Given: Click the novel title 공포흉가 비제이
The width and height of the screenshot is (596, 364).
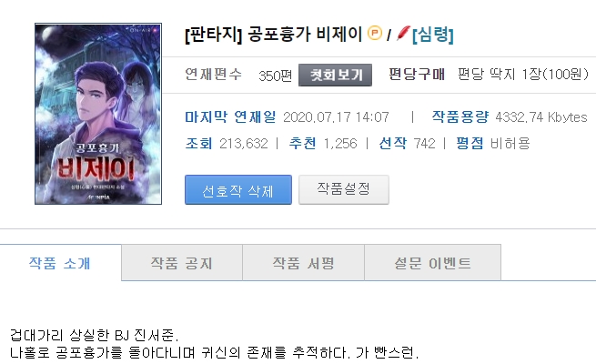Looking at the screenshot, I should [x=305, y=35].
